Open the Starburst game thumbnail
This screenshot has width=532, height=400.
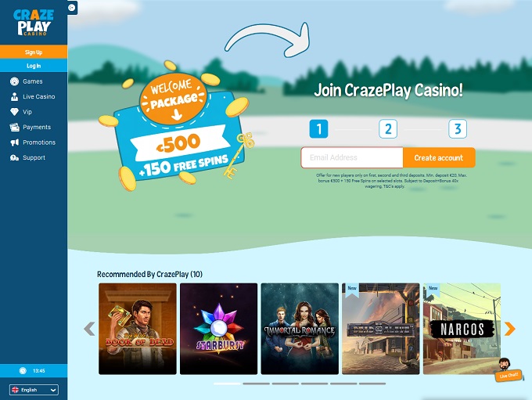click(218, 329)
